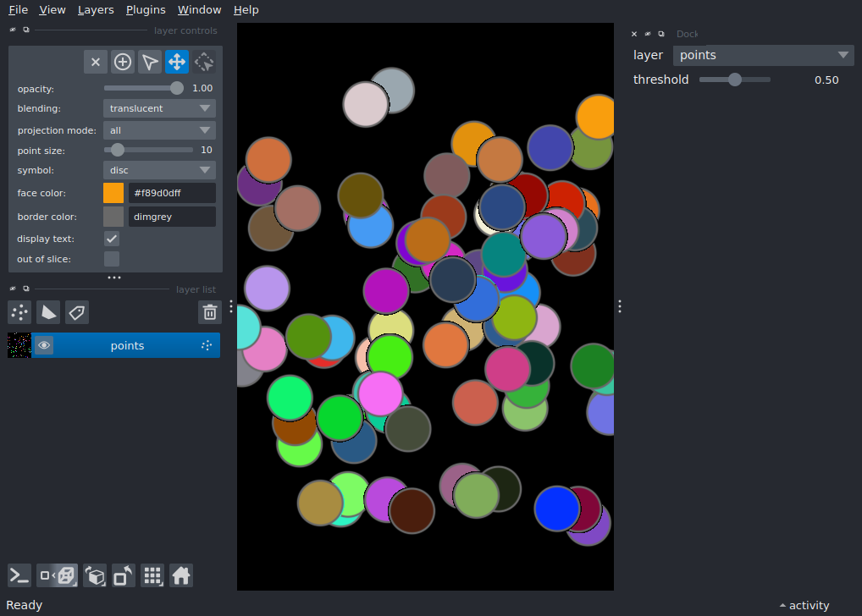Viewport: 862px width, 616px height.
Task: Create a new shapes layer
Action: (x=48, y=312)
